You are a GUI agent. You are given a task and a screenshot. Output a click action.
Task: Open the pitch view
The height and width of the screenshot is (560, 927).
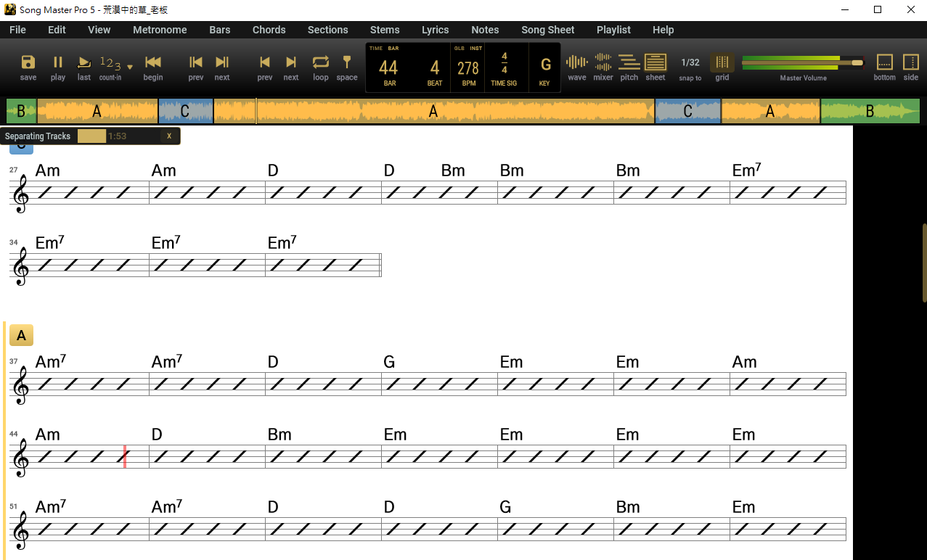pyautogui.click(x=629, y=62)
